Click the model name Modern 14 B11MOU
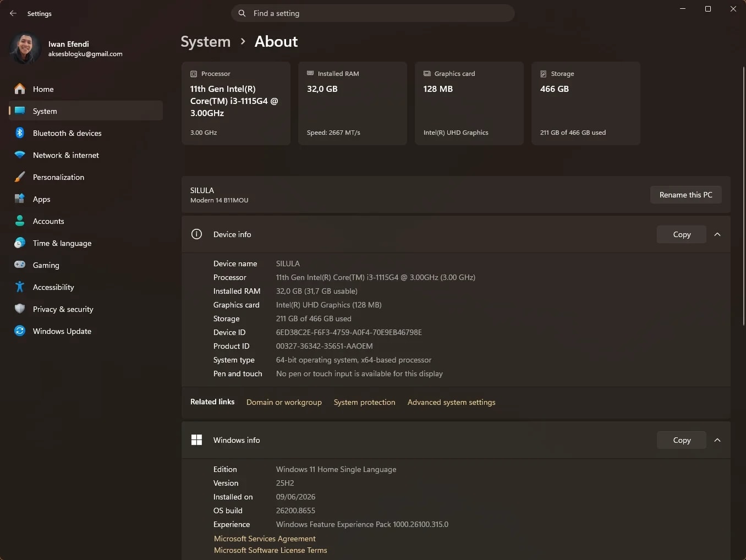The width and height of the screenshot is (746, 560). pyautogui.click(x=219, y=200)
